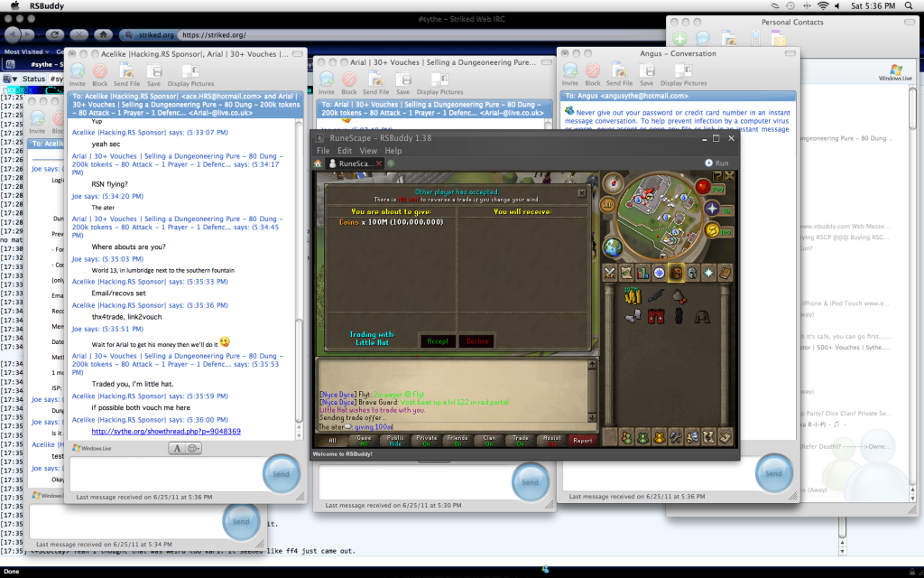Click Send File in the Angus conversation

[619, 74]
